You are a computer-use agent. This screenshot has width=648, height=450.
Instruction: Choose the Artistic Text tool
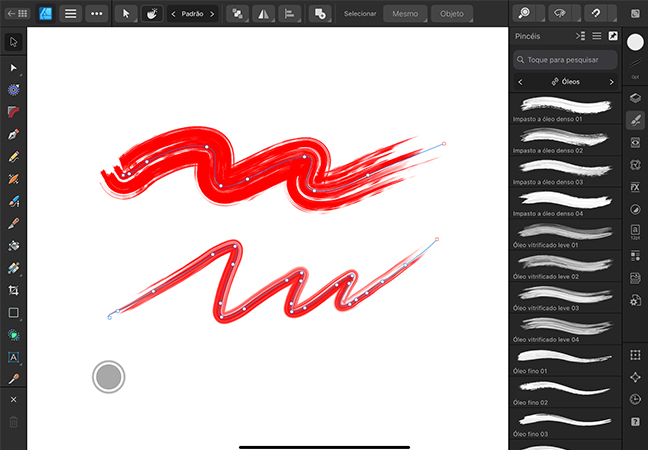click(x=13, y=356)
